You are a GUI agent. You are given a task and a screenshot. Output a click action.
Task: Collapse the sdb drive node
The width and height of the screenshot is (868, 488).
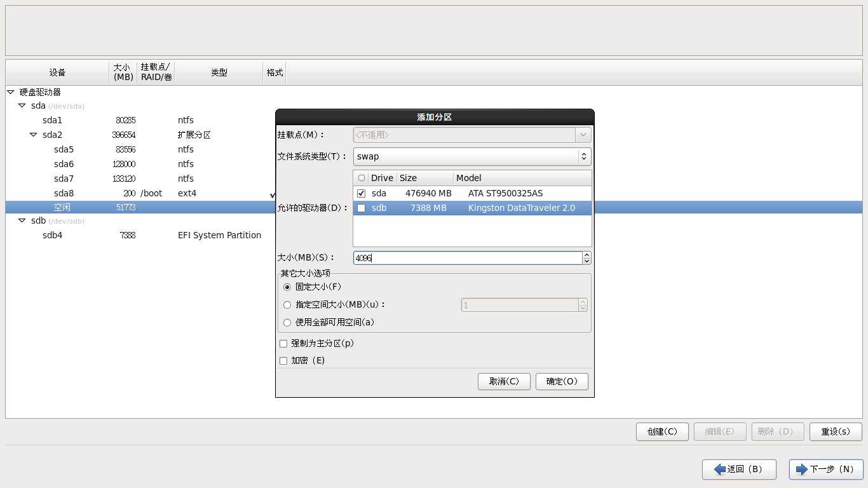pyautogui.click(x=22, y=220)
